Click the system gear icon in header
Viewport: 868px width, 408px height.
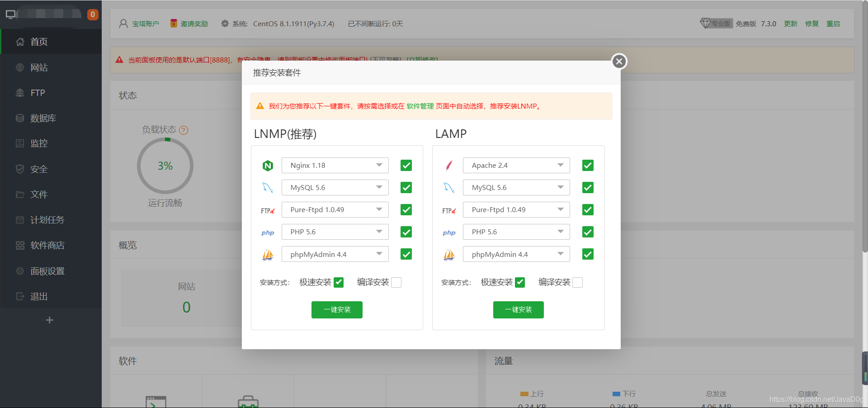click(x=225, y=24)
